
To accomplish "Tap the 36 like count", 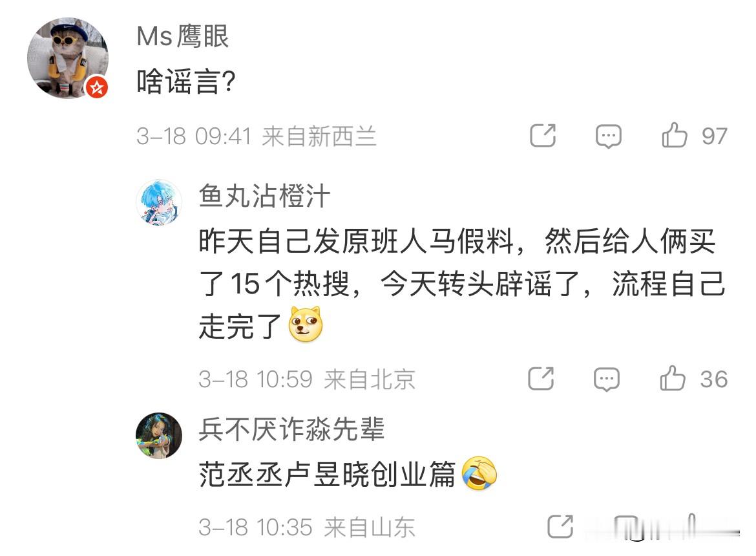I will pyautogui.click(x=713, y=379).
